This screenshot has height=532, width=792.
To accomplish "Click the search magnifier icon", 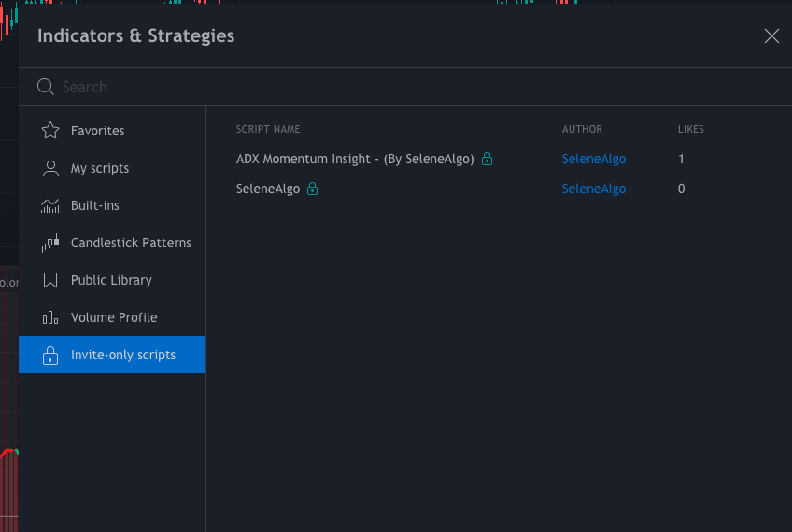I will pos(45,87).
